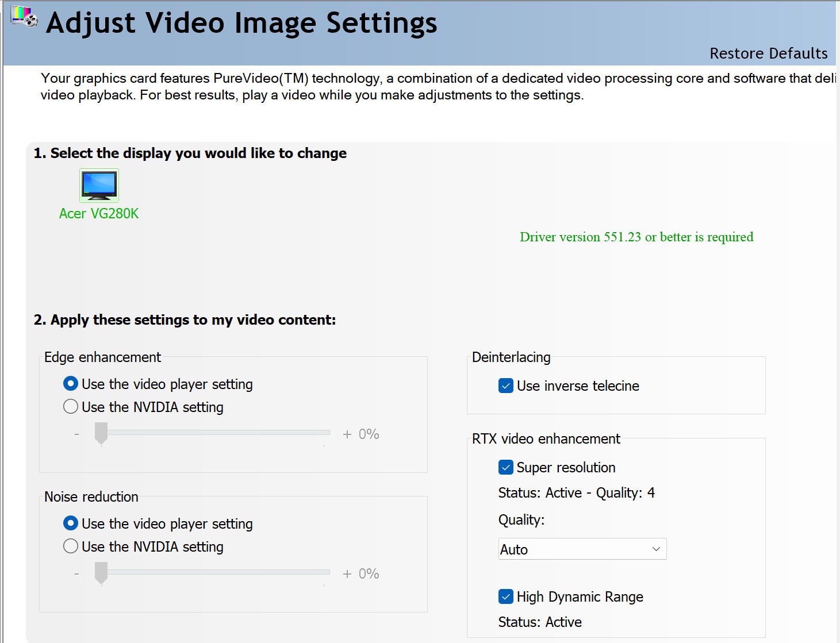Open the Quality Auto dropdown
The image size is (840, 643).
582,549
